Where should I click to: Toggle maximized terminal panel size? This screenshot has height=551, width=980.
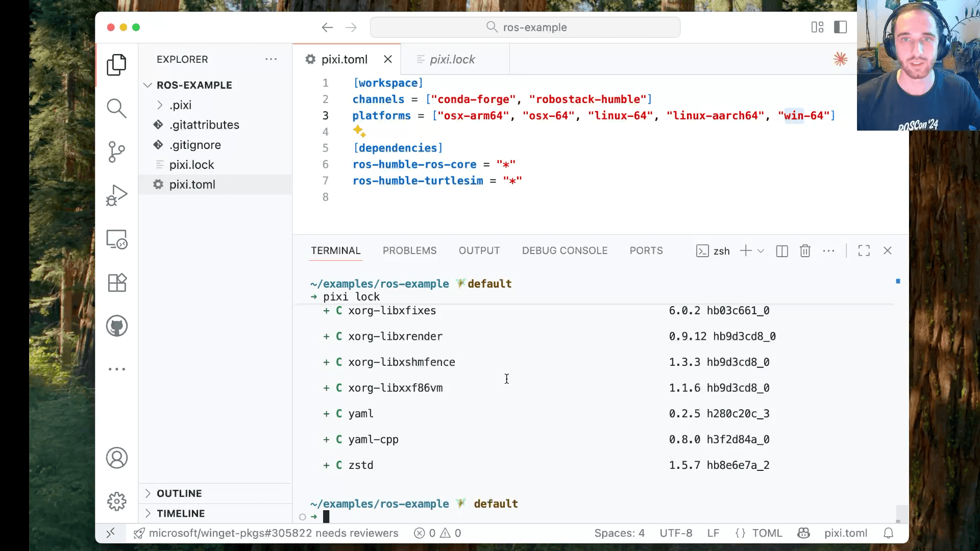click(864, 251)
